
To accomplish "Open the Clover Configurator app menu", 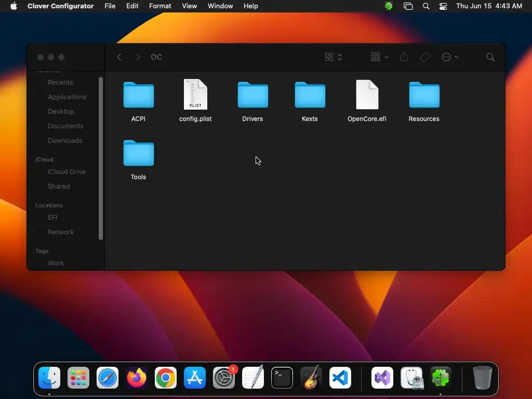I will tap(60, 6).
